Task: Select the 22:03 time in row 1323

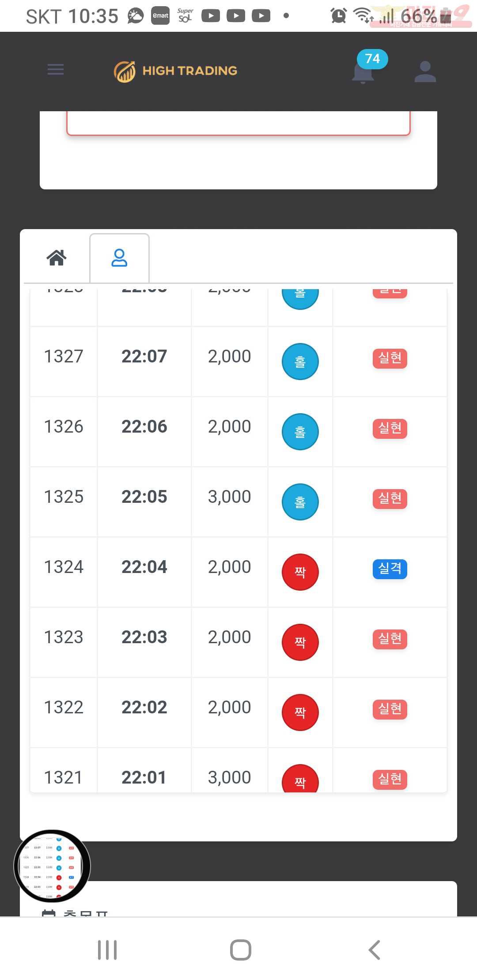Action: (x=144, y=637)
